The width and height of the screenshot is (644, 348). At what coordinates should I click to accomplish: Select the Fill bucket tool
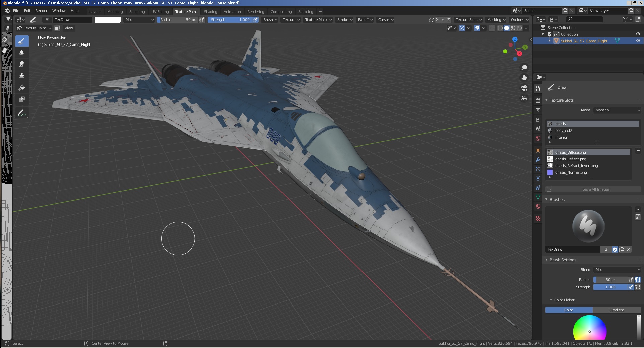click(22, 87)
